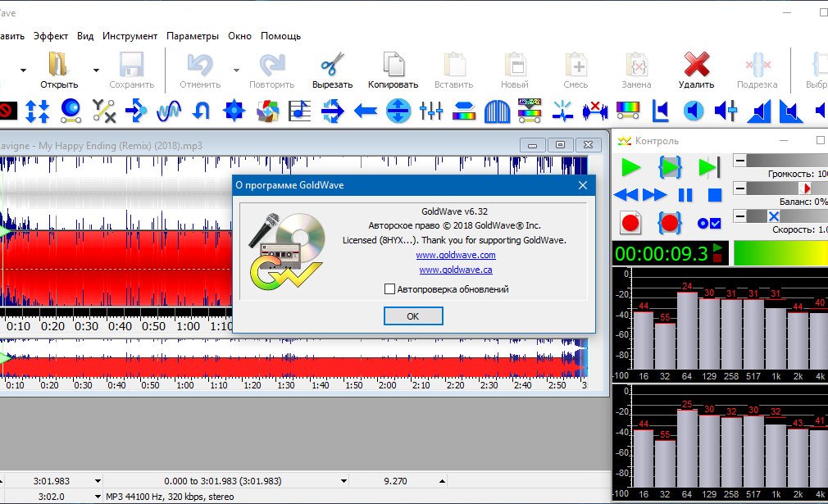This screenshot has width=828, height=504.
Task: Open the Doppler effect blue sphere icon
Action: [x=71, y=111]
